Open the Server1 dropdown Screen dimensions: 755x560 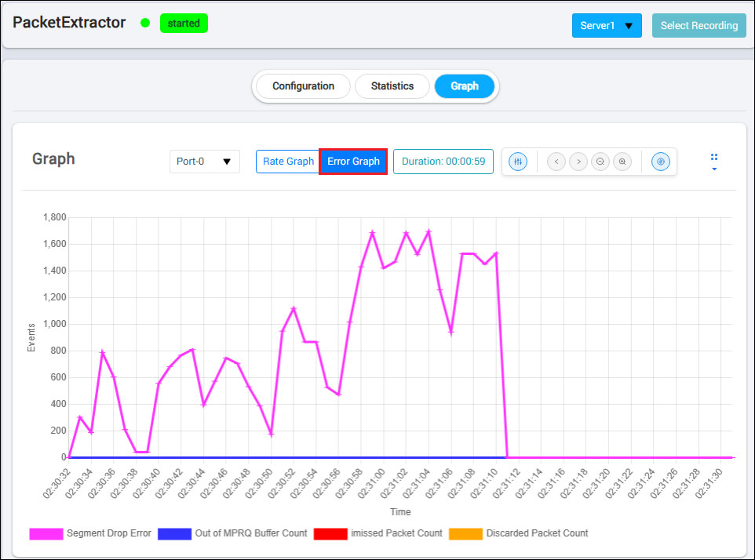click(607, 25)
